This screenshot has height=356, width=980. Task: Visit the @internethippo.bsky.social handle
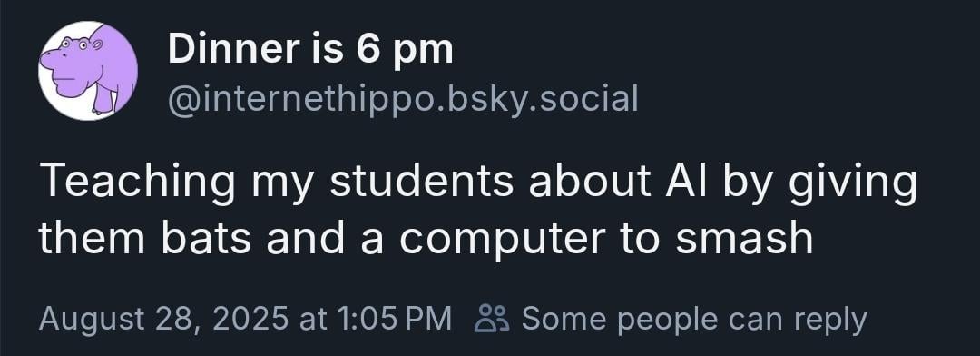point(403,100)
